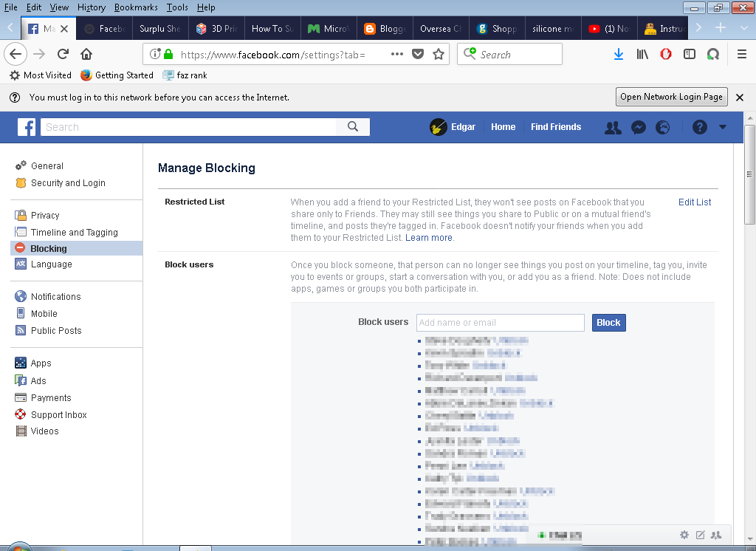Open Find Friends in Facebook header
The height and width of the screenshot is (551, 756).
(556, 127)
